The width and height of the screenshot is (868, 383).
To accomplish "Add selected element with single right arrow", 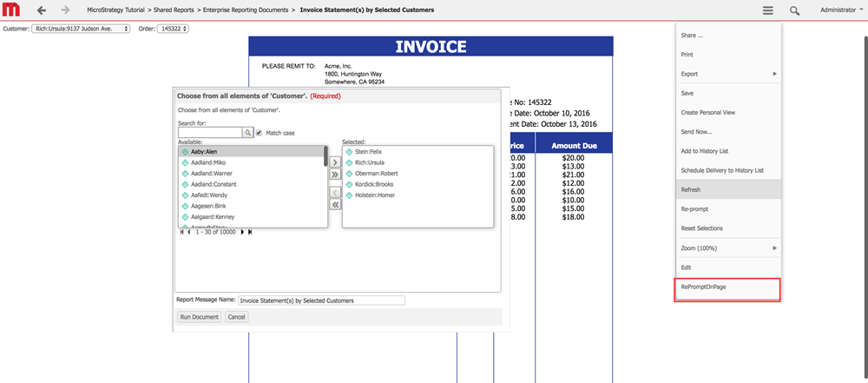I will (x=335, y=162).
